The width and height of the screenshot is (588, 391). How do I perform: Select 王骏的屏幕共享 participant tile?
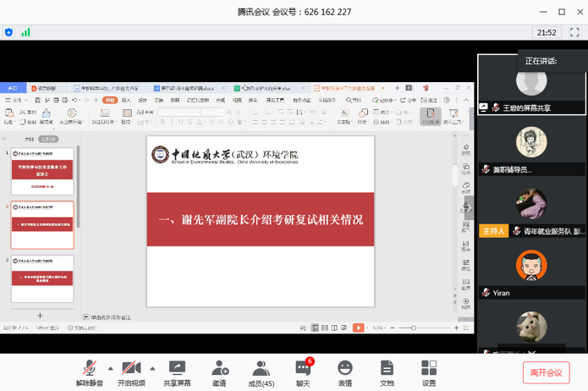pyautogui.click(x=531, y=85)
